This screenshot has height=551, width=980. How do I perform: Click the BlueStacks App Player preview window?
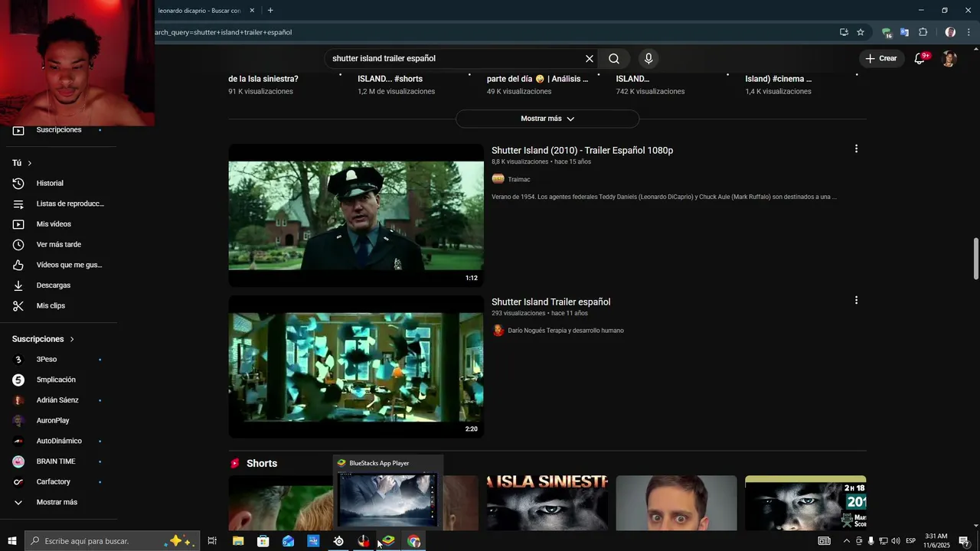388,491
